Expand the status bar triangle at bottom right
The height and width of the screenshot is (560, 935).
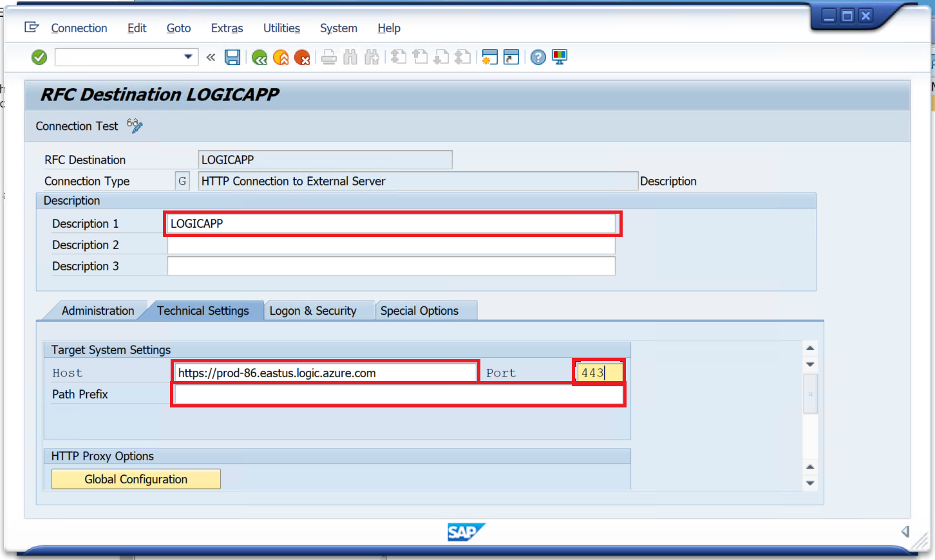pyautogui.click(x=905, y=531)
